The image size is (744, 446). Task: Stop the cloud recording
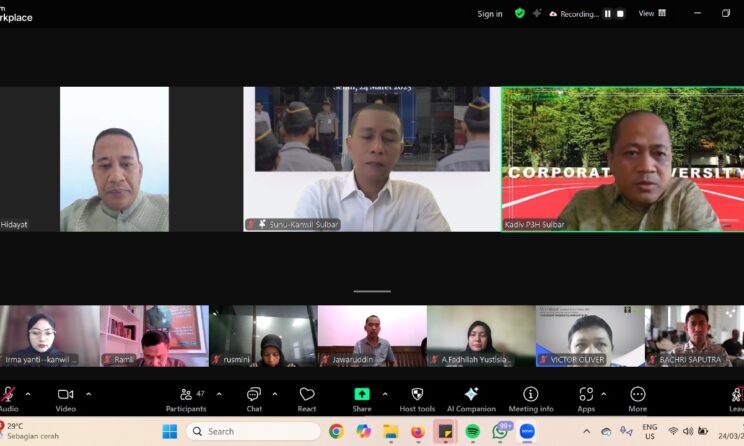(620, 14)
